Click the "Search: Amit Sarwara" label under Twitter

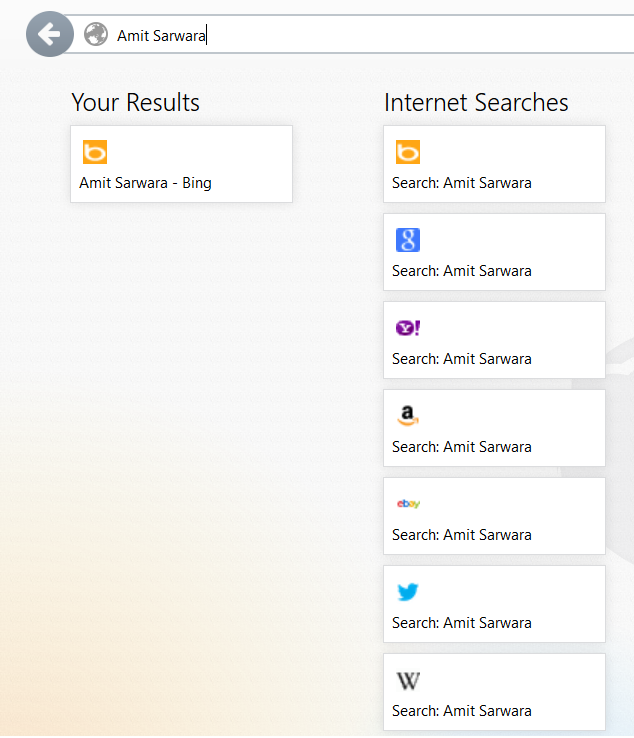(462, 623)
